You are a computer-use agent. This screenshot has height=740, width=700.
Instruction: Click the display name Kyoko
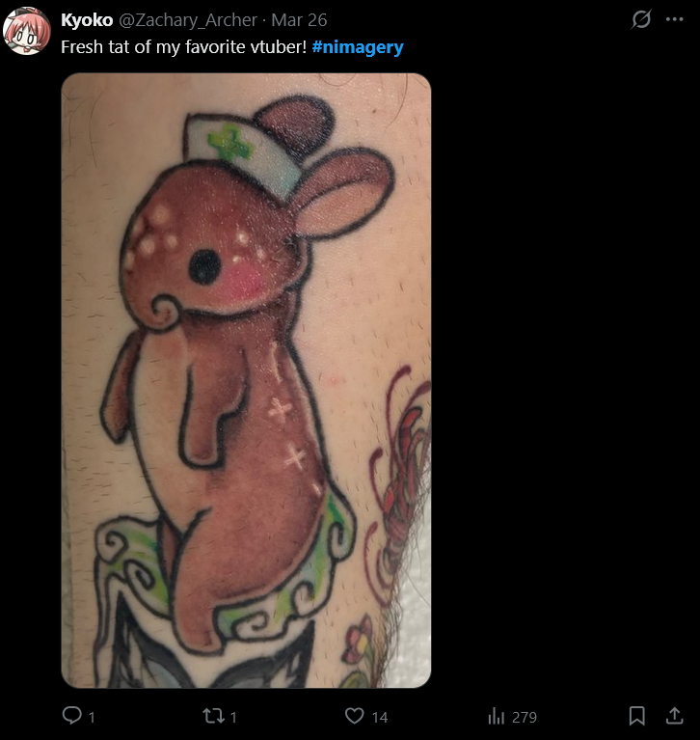point(87,20)
